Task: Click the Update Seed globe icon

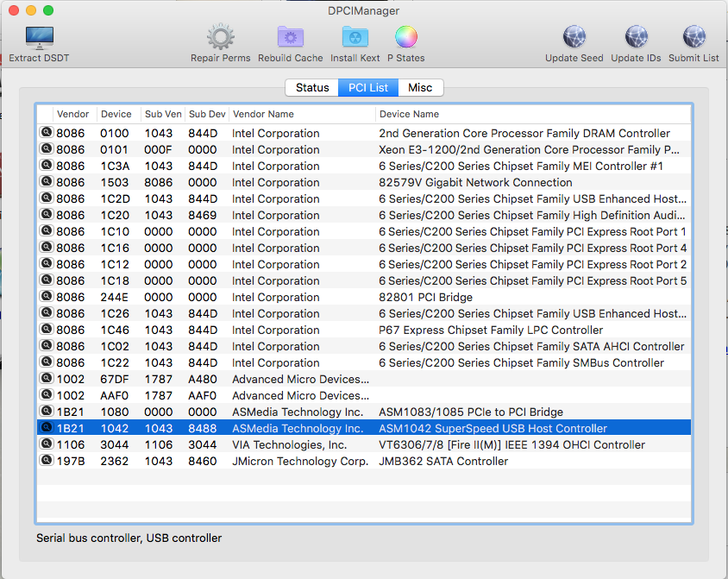Action: (574, 37)
